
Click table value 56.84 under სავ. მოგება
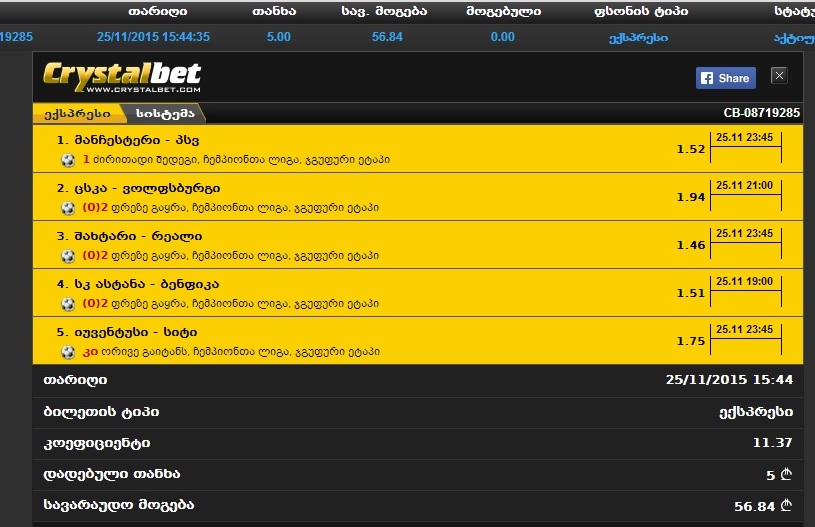click(387, 37)
